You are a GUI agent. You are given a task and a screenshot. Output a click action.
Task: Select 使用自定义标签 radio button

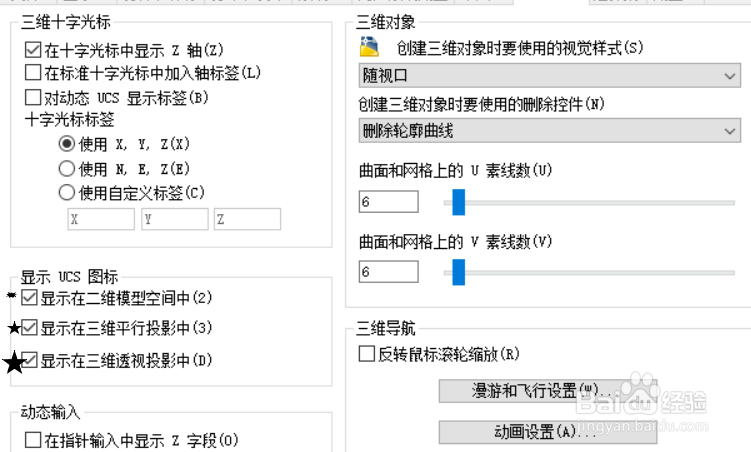click(x=67, y=192)
